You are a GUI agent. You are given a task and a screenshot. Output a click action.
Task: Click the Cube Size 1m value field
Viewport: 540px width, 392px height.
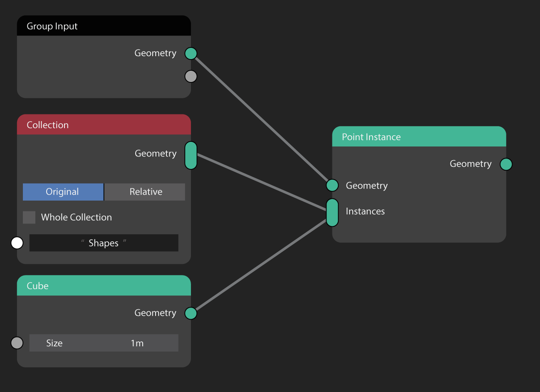coord(104,343)
